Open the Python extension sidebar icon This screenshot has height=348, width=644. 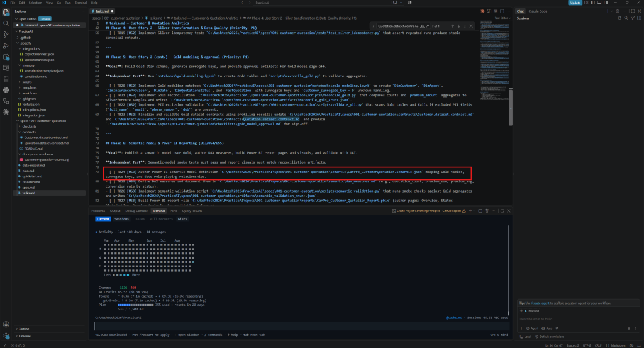(x=6, y=89)
